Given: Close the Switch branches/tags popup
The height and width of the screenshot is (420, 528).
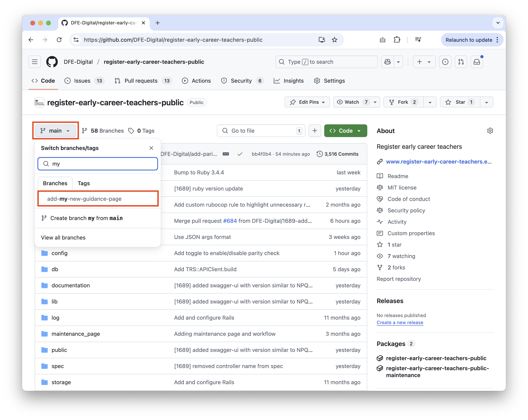Looking at the screenshot, I should click(x=151, y=148).
